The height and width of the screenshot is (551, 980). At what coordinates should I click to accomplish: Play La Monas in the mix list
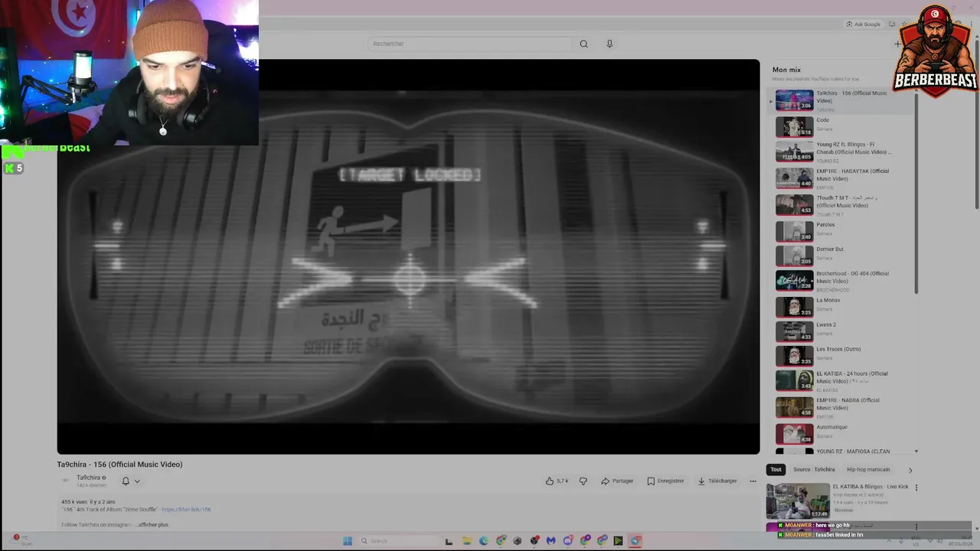[x=844, y=306]
